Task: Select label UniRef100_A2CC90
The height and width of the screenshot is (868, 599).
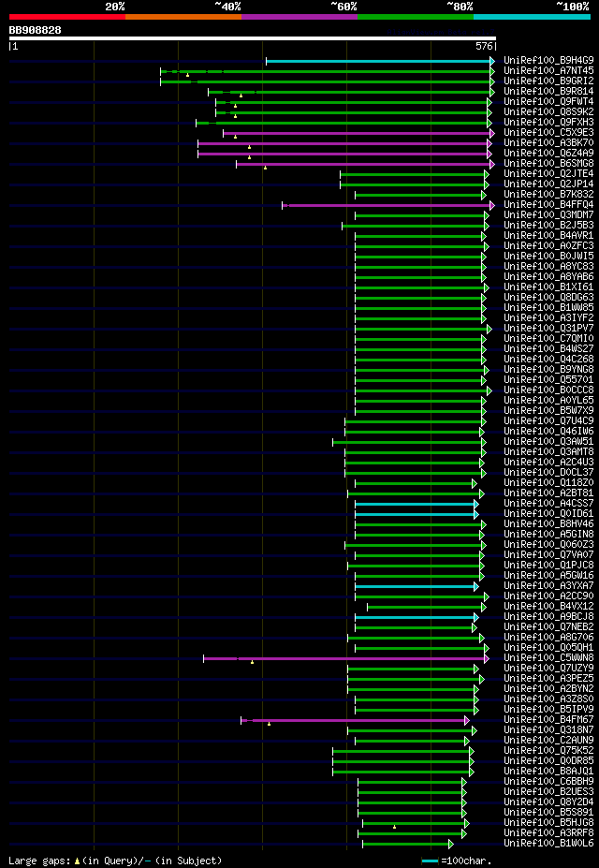Action: (549, 596)
